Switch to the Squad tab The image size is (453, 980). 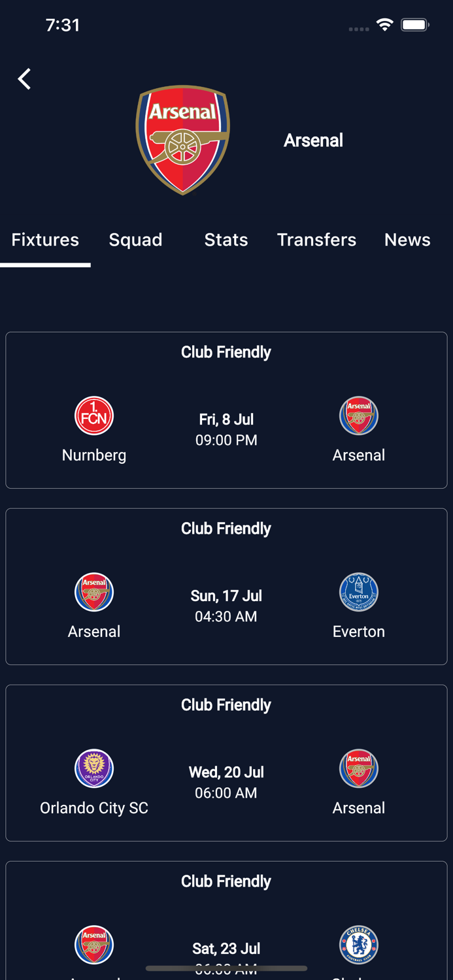pos(135,240)
